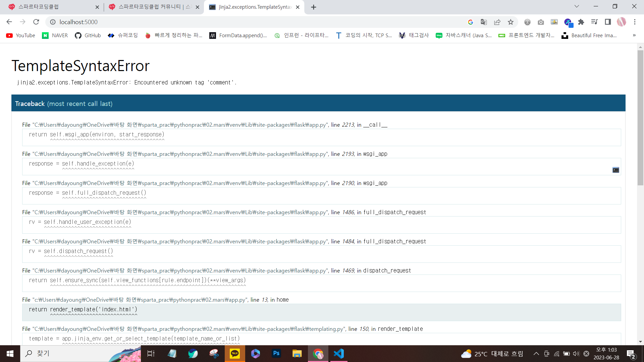Open the camera screenshot extension
Image resolution: width=644 pixels, height=362 pixels.
[541, 22]
